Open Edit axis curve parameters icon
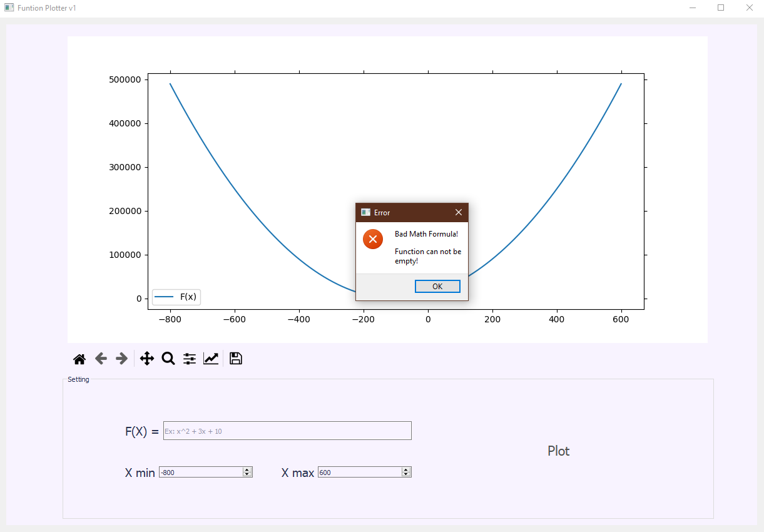The height and width of the screenshot is (532, 764). [211, 359]
